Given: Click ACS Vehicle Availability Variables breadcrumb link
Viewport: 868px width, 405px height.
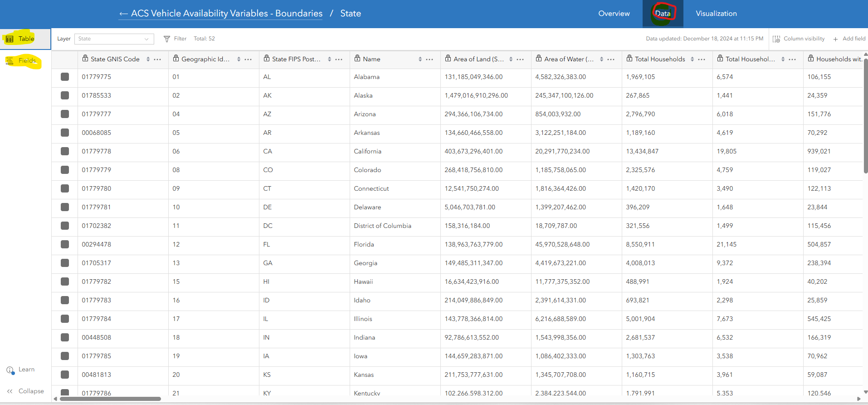Looking at the screenshot, I should [x=226, y=14].
